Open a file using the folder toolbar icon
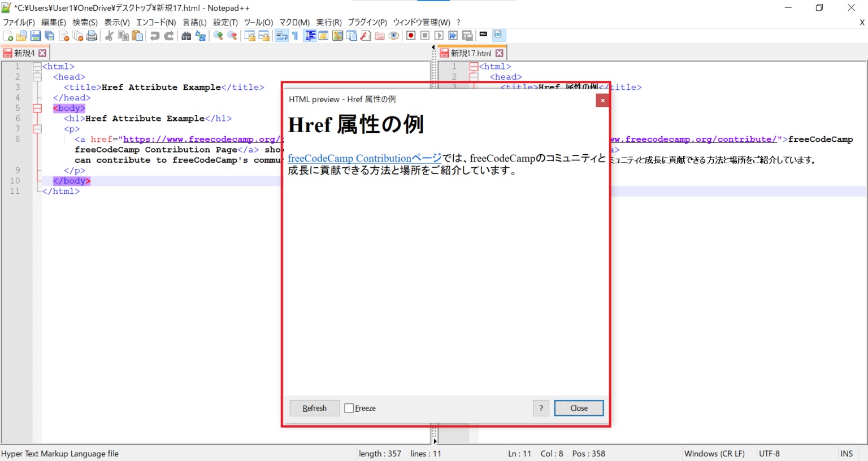868x461 pixels. pyautogui.click(x=21, y=36)
